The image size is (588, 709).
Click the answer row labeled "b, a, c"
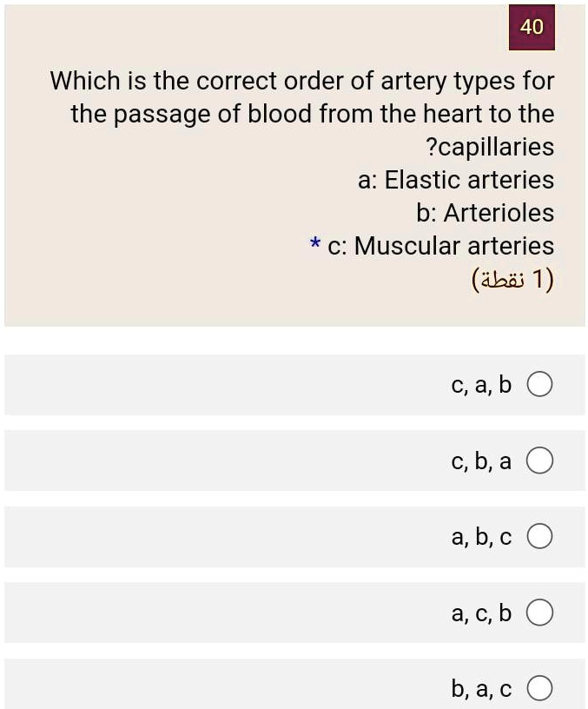click(x=295, y=687)
